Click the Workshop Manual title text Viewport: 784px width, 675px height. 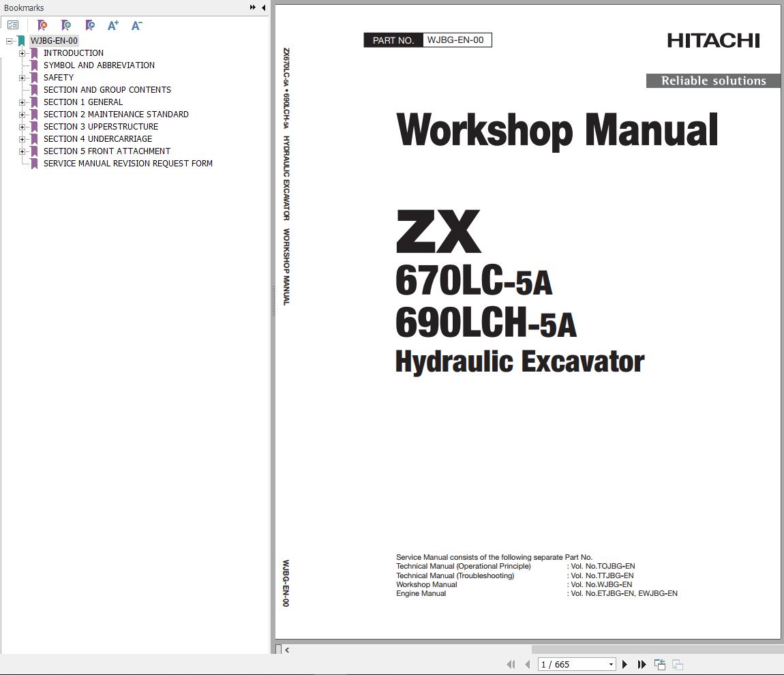pyautogui.click(x=557, y=130)
